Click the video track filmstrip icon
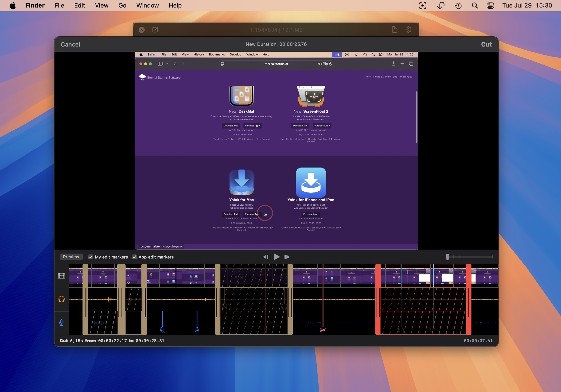The image size is (561, 392). tap(61, 276)
